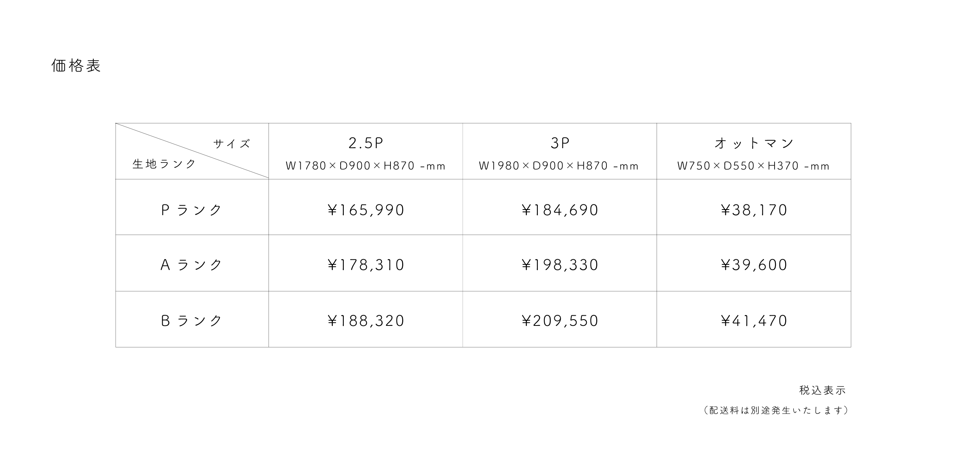Viewport: 980px width, 470px height.
Task: Select the Pランク row label
Action: click(x=192, y=210)
